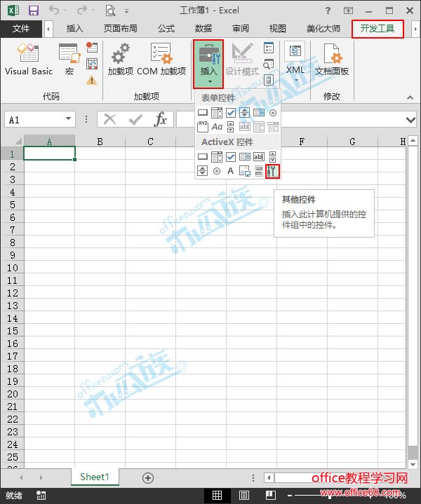Insert an ActiveX Option Button
This screenshot has width=421, height=504.
coord(217,171)
